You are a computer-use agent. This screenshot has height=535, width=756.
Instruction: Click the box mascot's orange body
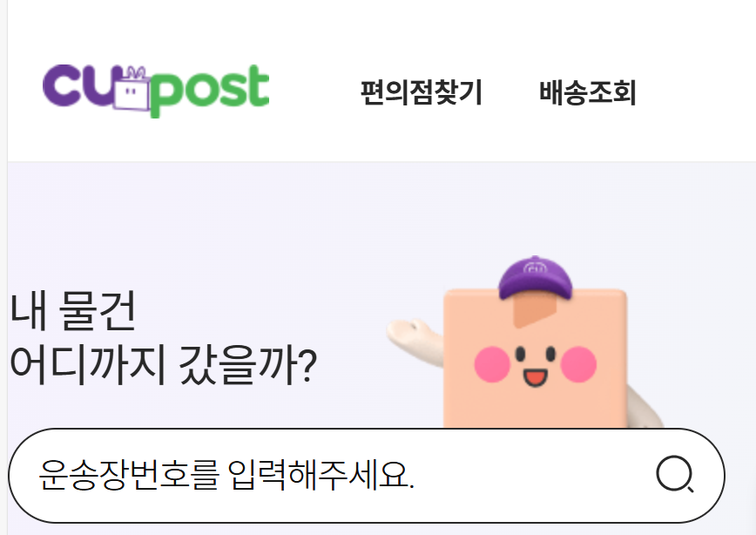click(x=535, y=359)
